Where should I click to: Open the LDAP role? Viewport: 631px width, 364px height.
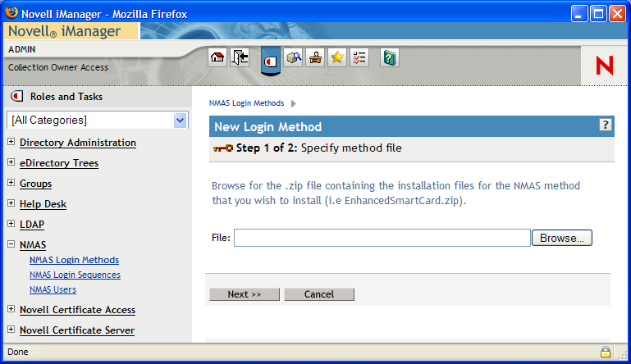(x=32, y=225)
